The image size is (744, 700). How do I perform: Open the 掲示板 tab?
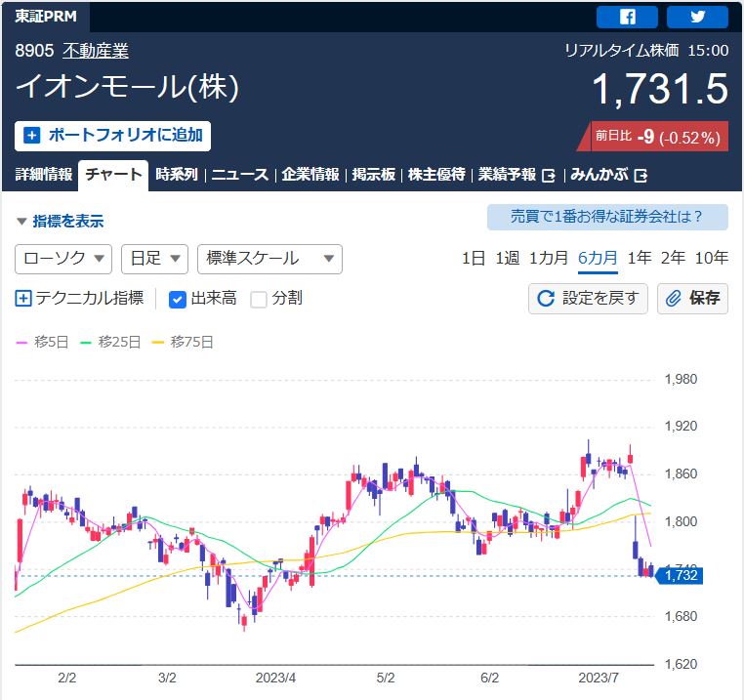(373, 175)
